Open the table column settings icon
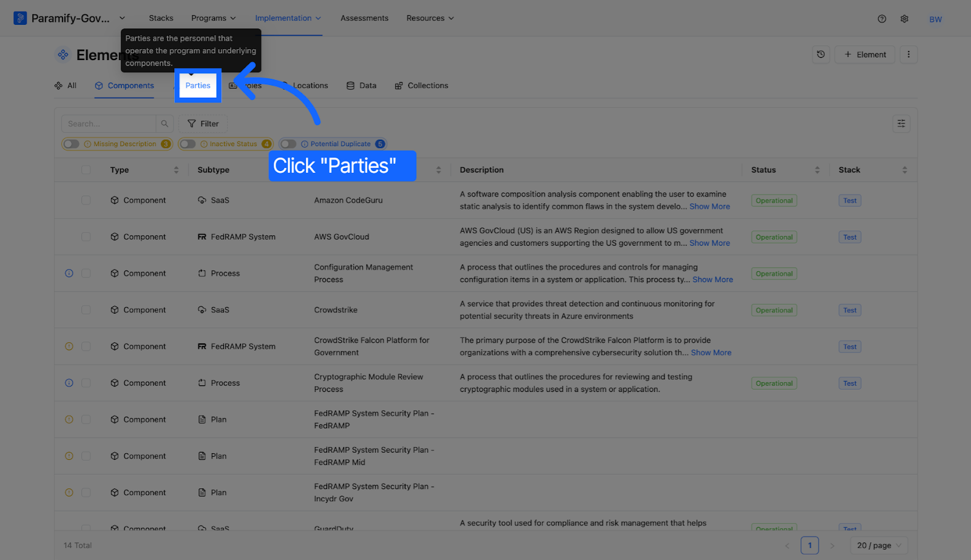 901,124
